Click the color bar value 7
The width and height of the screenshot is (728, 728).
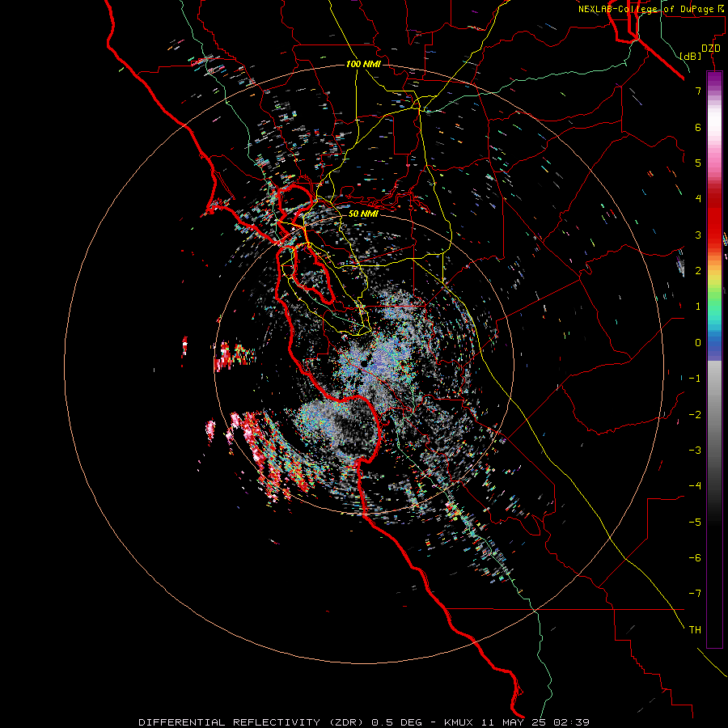pos(698,91)
